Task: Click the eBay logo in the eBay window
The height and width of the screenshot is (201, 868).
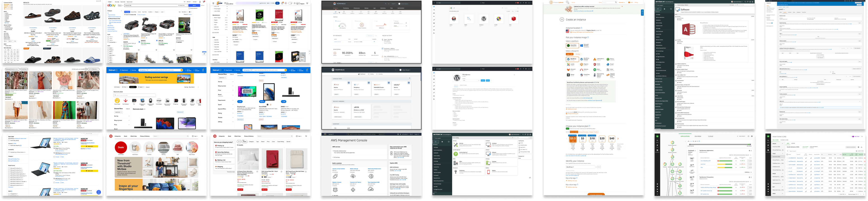Action: click(x=111, y=5)
